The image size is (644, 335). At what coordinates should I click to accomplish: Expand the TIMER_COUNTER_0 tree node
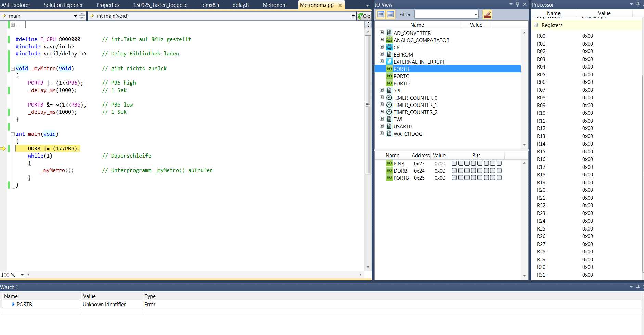pos(382,97)
